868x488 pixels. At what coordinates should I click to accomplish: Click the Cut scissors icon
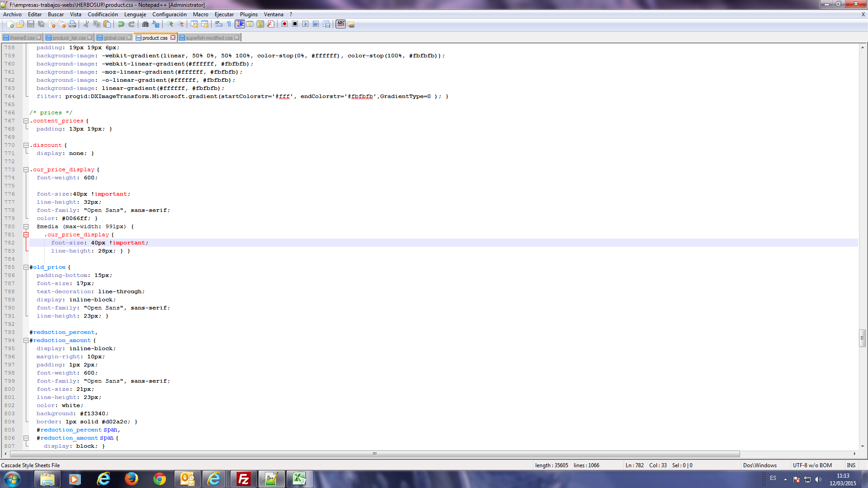86,24
